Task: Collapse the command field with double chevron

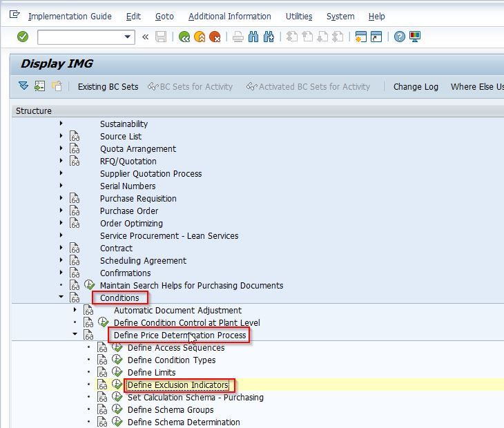Action: (x=145, y=37)
